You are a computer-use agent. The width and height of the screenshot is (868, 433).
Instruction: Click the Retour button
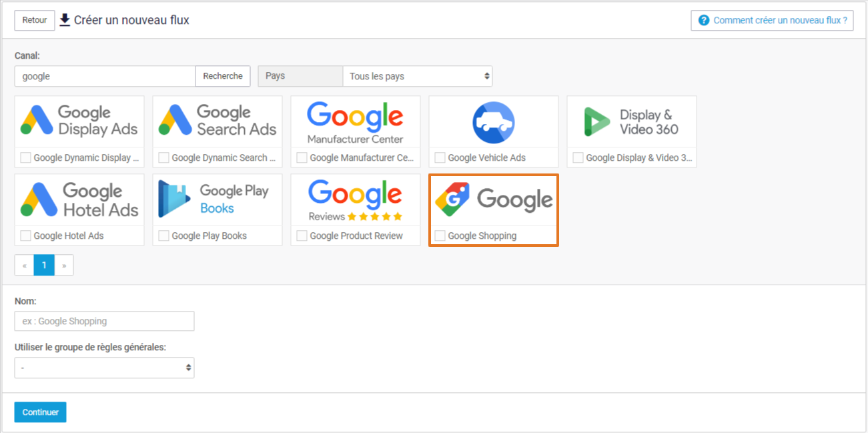(35, 20)
